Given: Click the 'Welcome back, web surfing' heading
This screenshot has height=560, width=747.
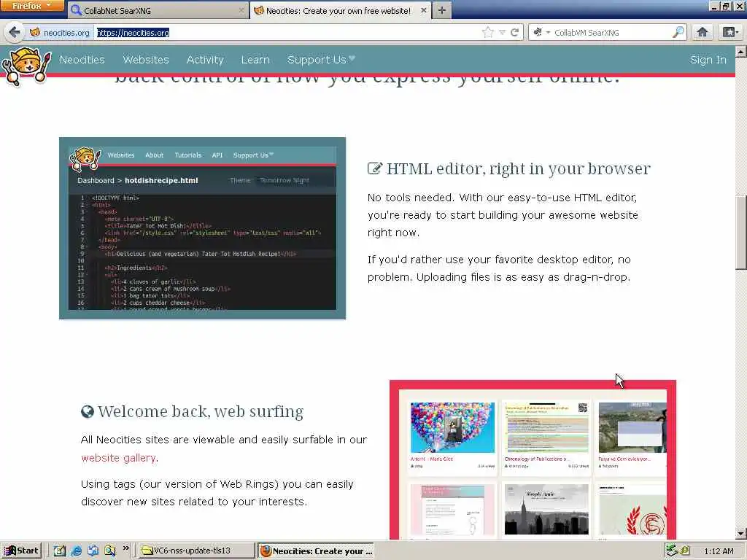Looking at the screenshot, I should coord(201,411).
